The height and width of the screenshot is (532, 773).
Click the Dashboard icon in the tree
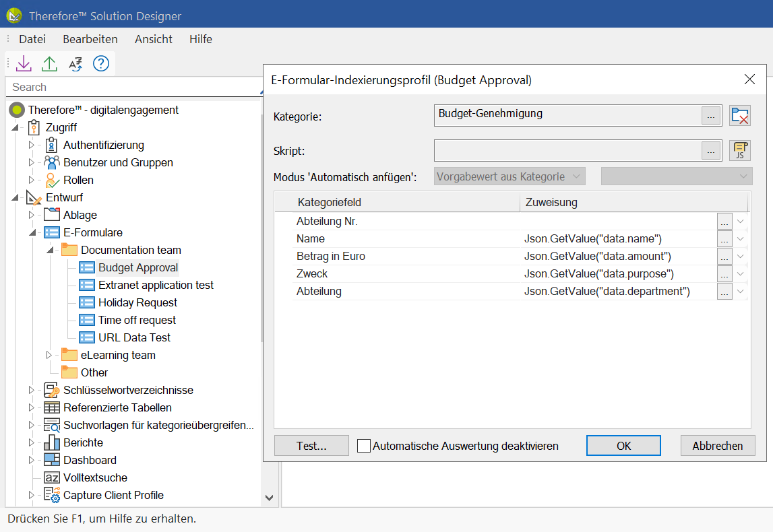[52, 460]
